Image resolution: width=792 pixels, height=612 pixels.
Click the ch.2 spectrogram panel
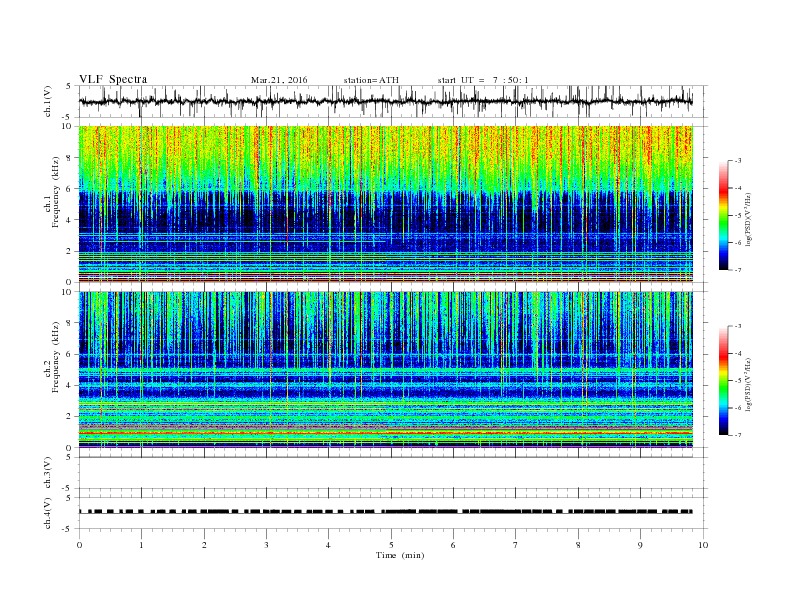[x=386, y=370]
